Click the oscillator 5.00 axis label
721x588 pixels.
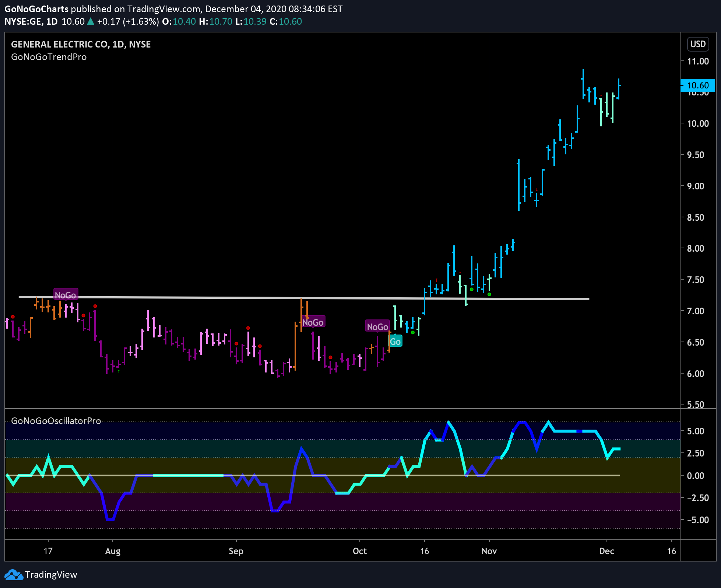pos(696,431)
